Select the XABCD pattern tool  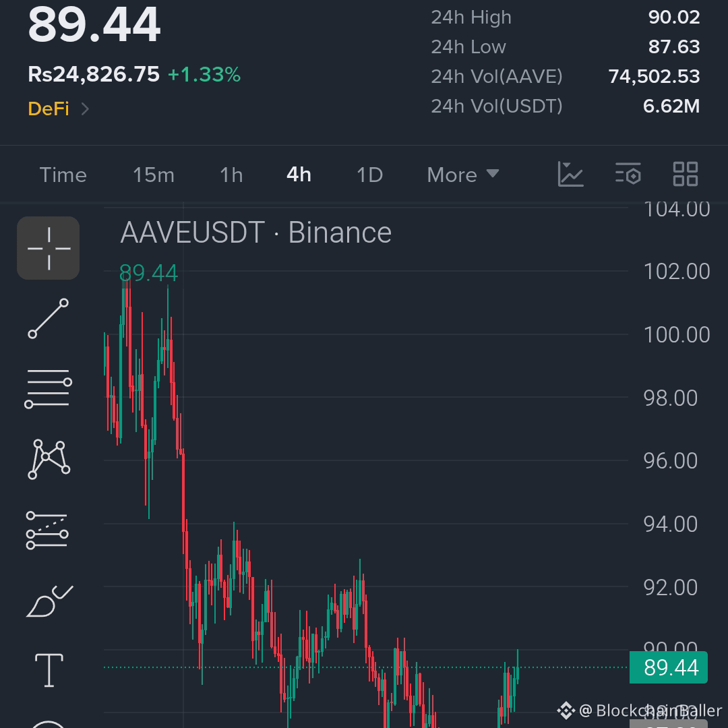49,459
